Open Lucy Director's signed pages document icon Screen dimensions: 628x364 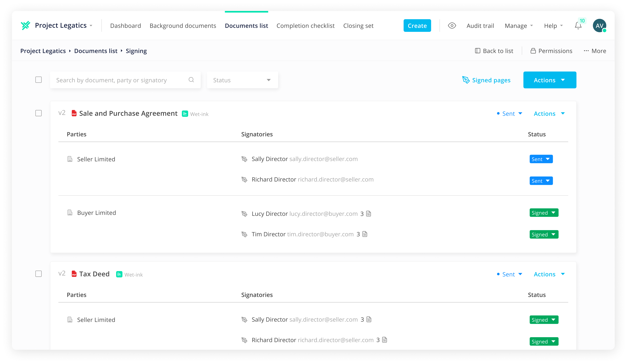(369, 214)
